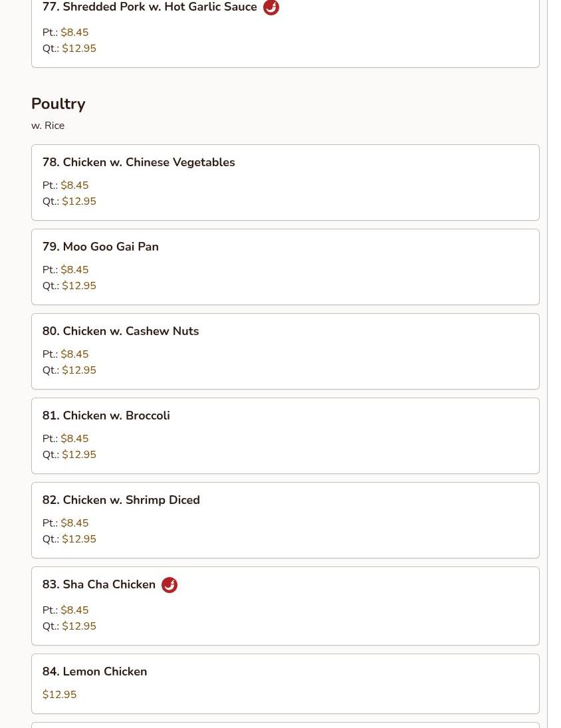Viewport: 561px width, 728px height.
Task: Click quart price for Chicken w. Broccoli
Action: (x=79, y=455)
